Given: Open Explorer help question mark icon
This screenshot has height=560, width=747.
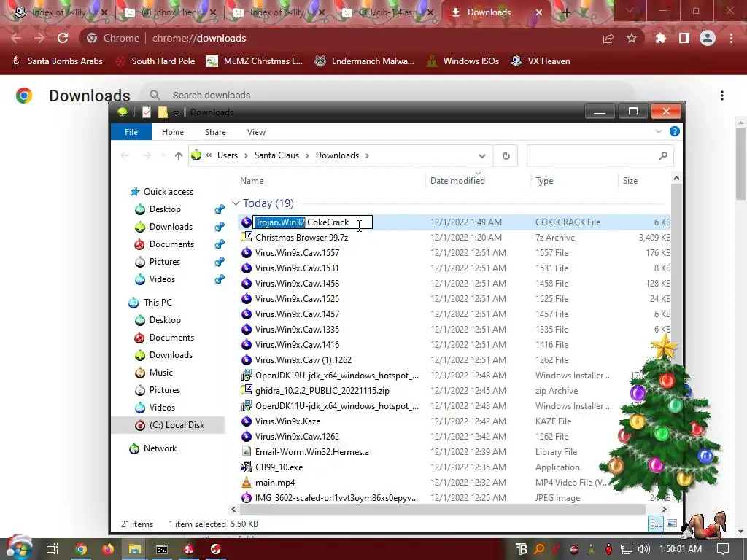Looking at the screenshot, I should click(x=675, y=131).
